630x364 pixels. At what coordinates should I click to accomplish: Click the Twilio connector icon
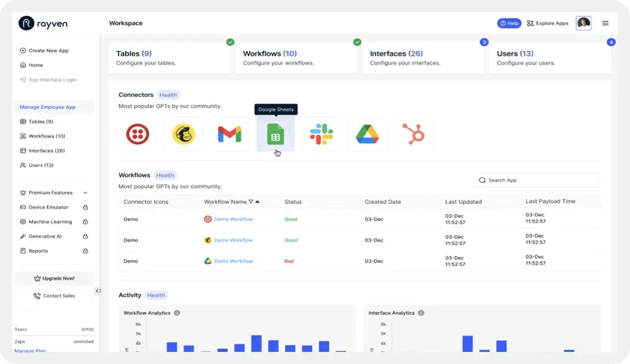click(138, 134)
